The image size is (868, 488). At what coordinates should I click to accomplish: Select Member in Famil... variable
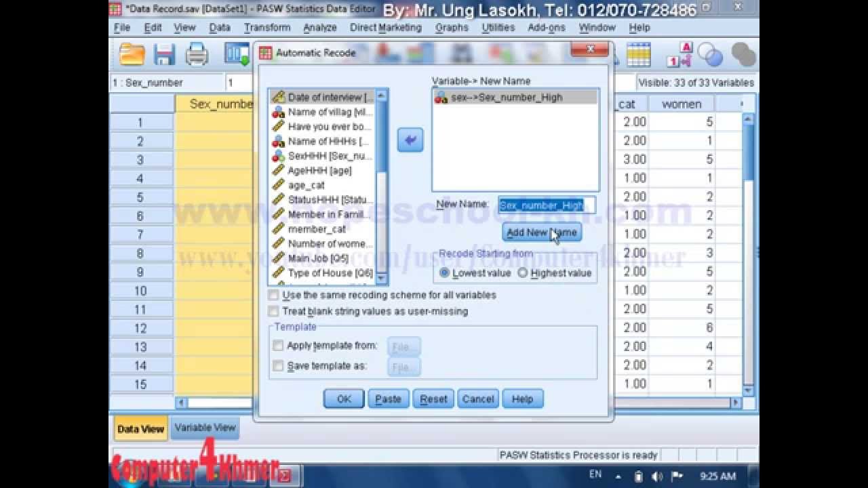pos(323,214)
